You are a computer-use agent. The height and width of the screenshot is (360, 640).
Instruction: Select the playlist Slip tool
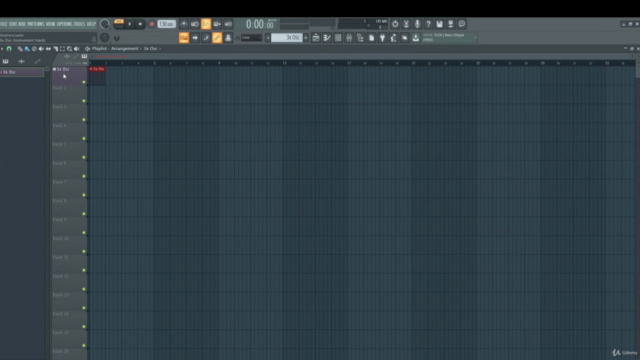click(x=48, y=49)
